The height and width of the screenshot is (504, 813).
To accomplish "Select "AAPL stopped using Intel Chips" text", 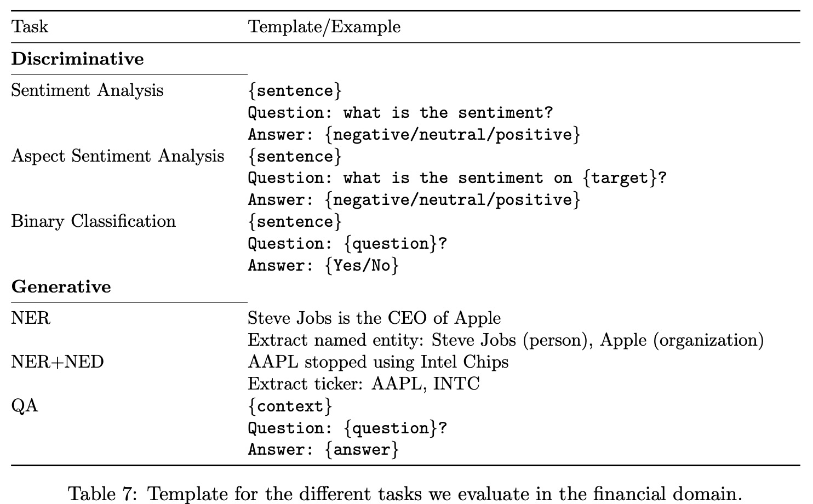I will [x=378, y=362].
